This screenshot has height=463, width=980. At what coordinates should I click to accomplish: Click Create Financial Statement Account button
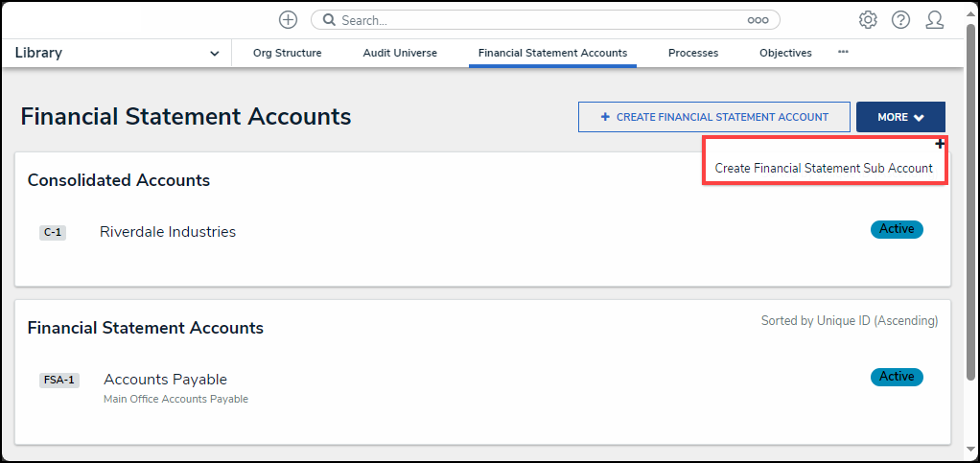(x=714, y=117)
